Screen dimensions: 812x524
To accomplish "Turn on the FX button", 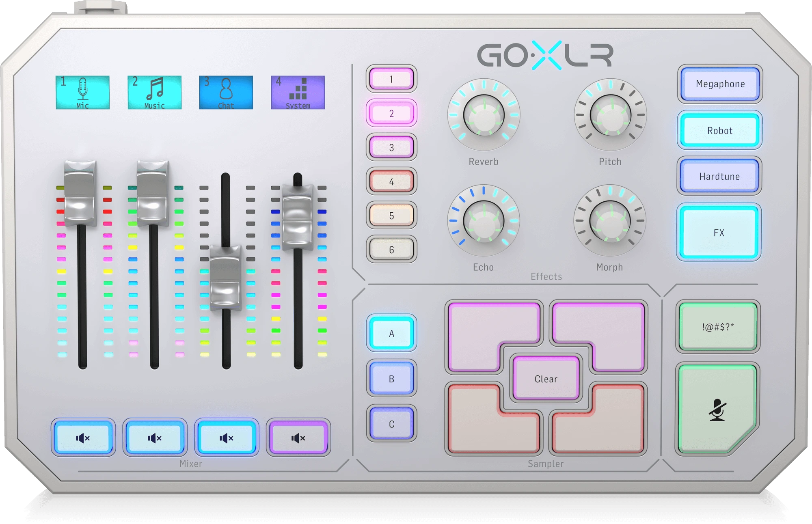I will (x=719, y=232).
